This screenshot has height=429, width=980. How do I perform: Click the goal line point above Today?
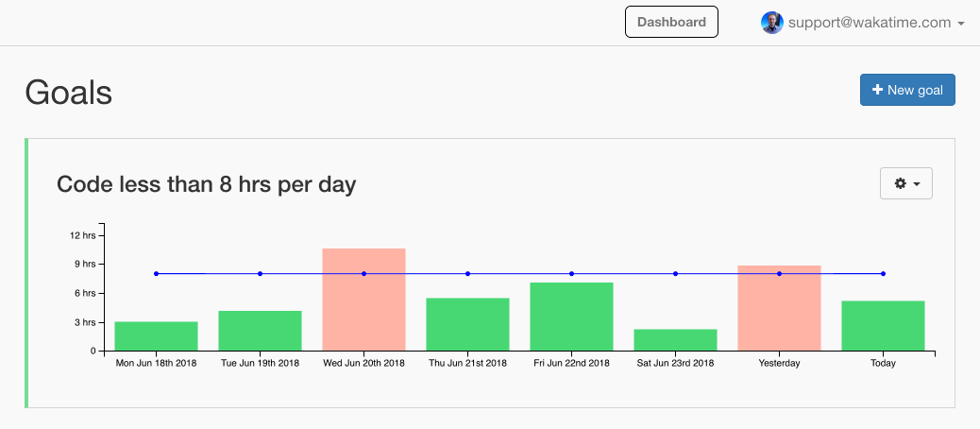(883, 274)
